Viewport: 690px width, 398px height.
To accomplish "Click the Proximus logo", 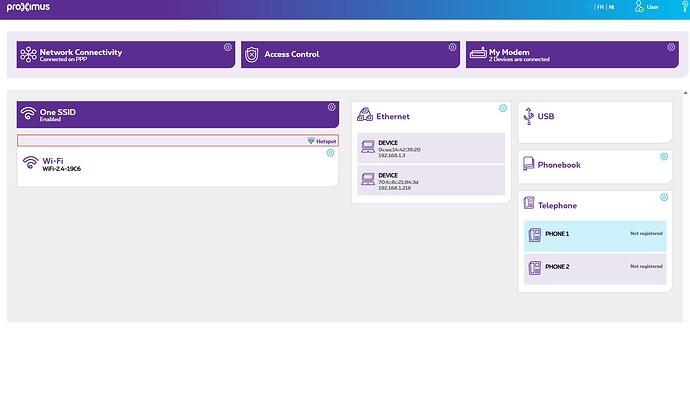I will [x=28, y=7].
